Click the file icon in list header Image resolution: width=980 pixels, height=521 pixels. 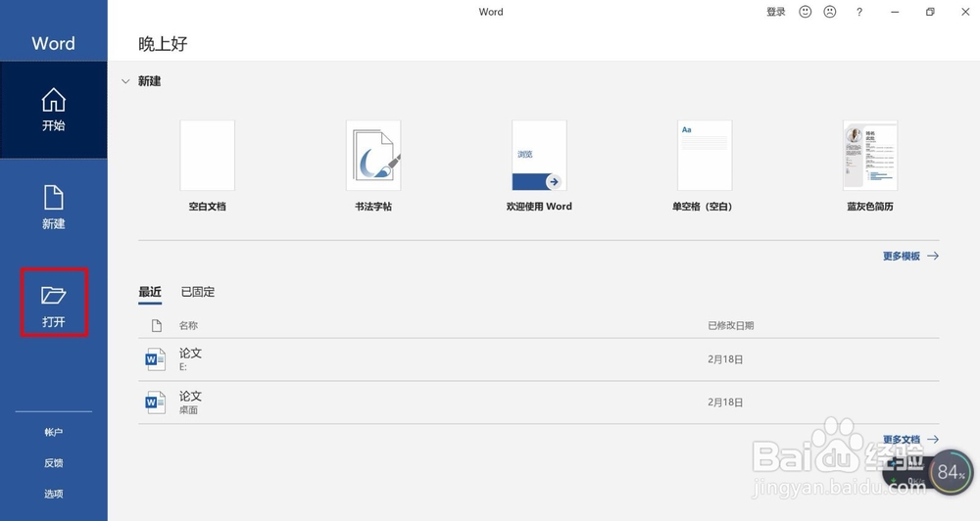click(156, 325)
